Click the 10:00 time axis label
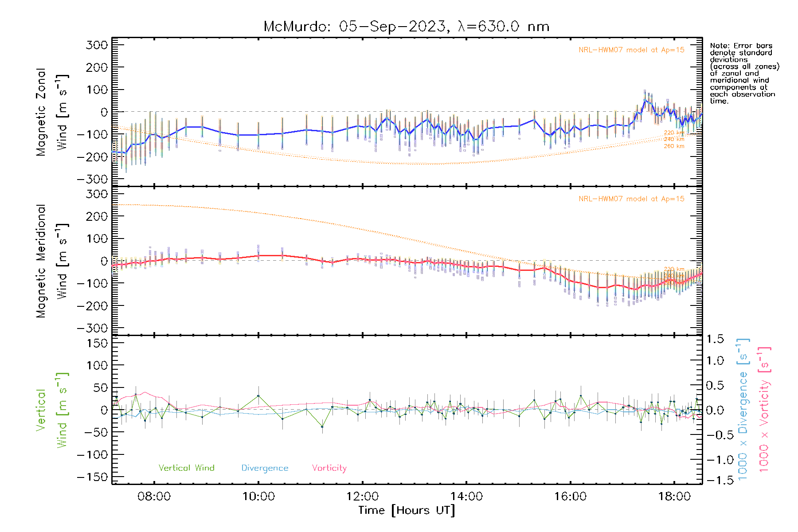This screenshot has width=798, height=532. pos(258,496)
